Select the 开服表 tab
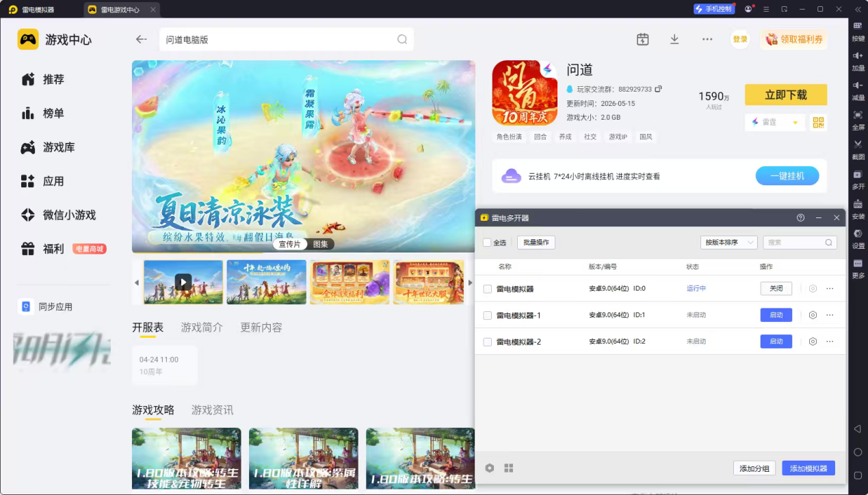The height and width of the screenshot is (495, 868). pyautogui.click(x=148, y=327)
